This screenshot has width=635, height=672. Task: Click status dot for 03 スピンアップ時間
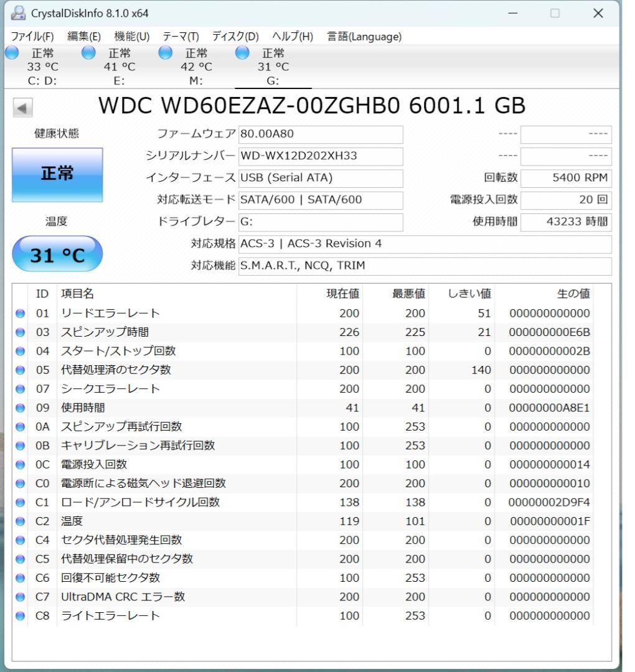coord(20,332)
